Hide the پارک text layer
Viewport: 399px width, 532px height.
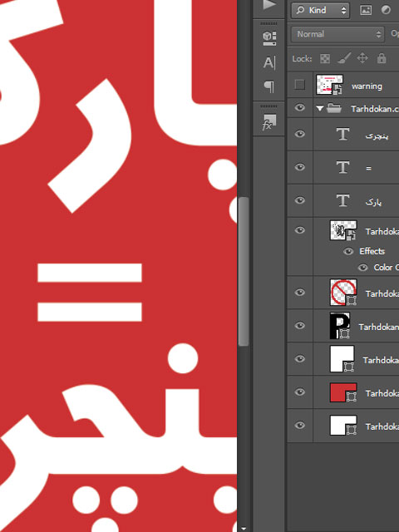click(x=299, y=200)
